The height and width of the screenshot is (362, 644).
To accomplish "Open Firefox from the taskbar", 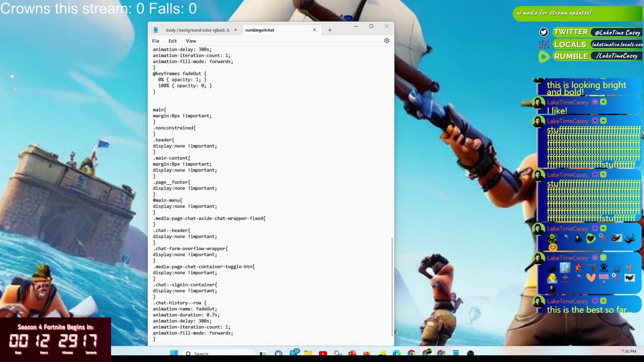I will pyautogui.click(x=367, y=353).
